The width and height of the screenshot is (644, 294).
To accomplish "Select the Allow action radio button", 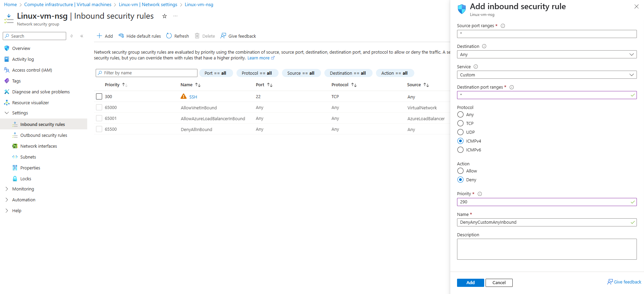I will tap(460, 171).
